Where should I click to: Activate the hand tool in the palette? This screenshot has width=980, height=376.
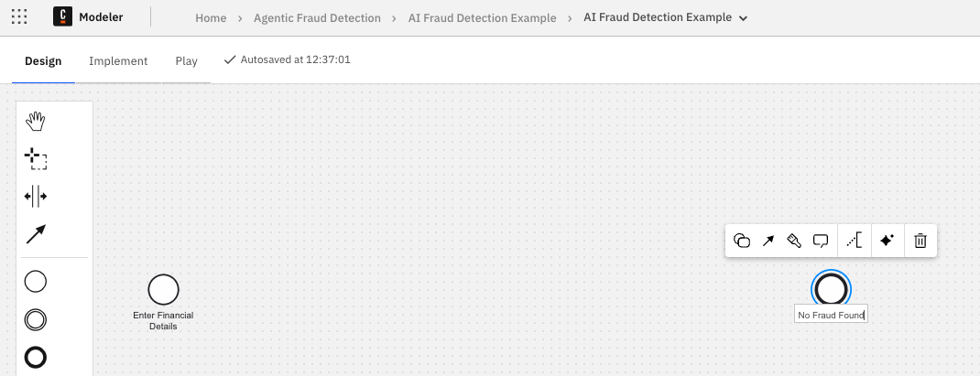coord(36,121)
